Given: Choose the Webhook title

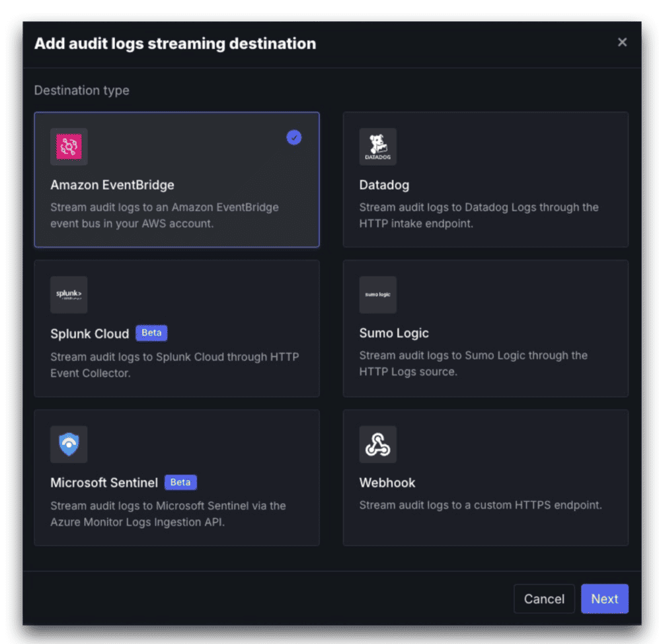Looking at the screenshot, I should tap(387, 483).
